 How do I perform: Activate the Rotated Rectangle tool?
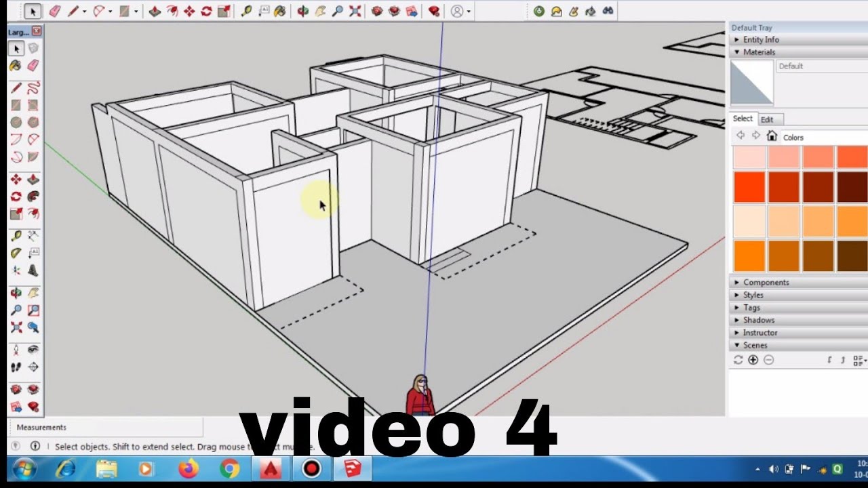33,105
